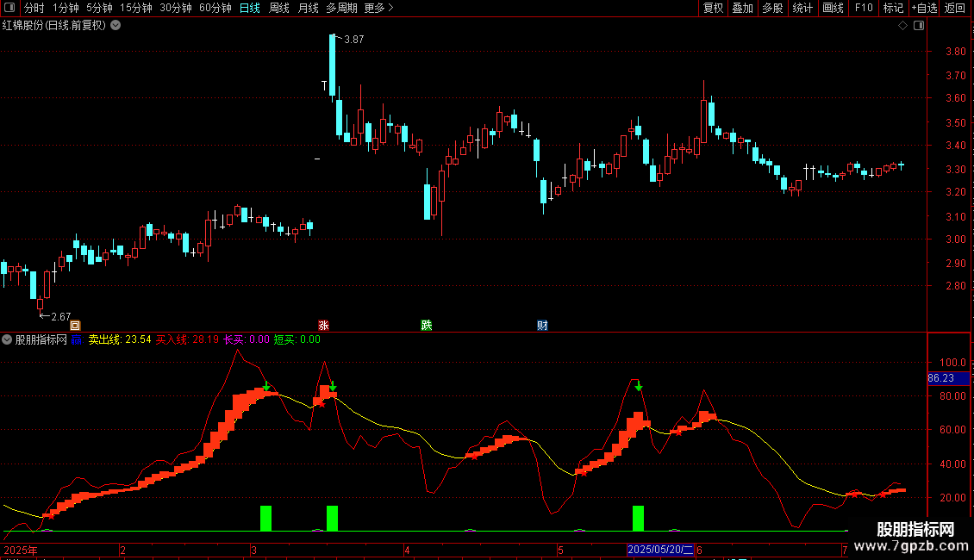Expand dropdown beside 红棉股份 title
The image size is (974, 560).
pyautogui.click(x=116, y=26)
